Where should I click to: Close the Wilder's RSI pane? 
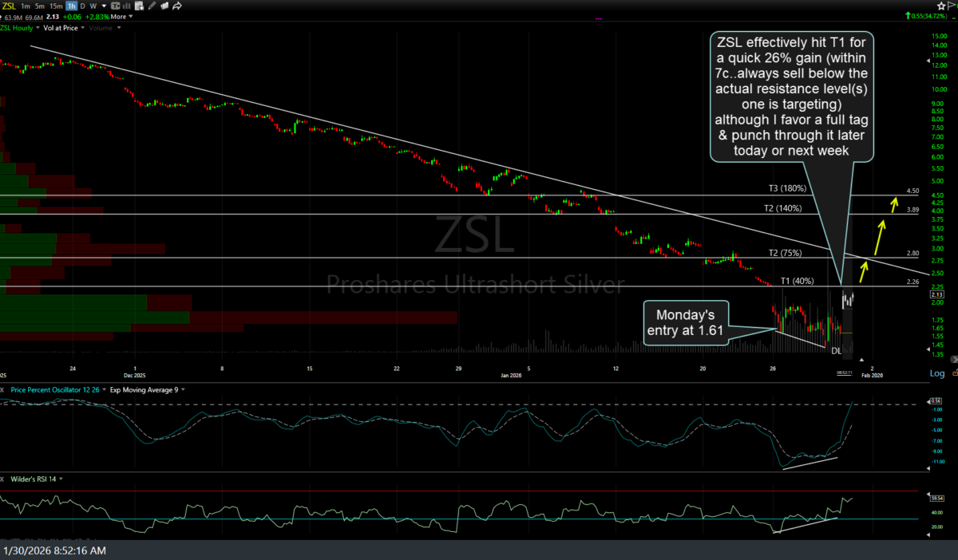3,479
